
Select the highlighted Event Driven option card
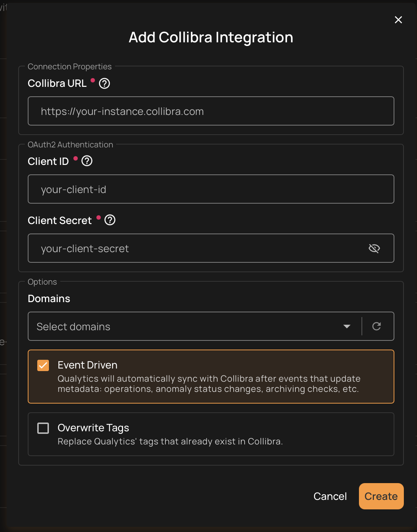coord(211,376)
